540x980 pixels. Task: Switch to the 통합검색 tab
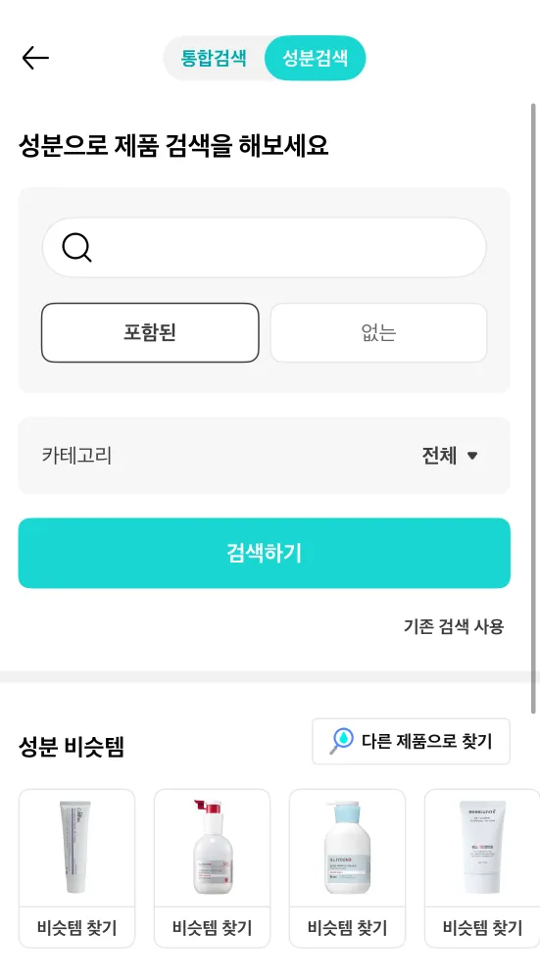pyautogui.click(x=214, y=58)
